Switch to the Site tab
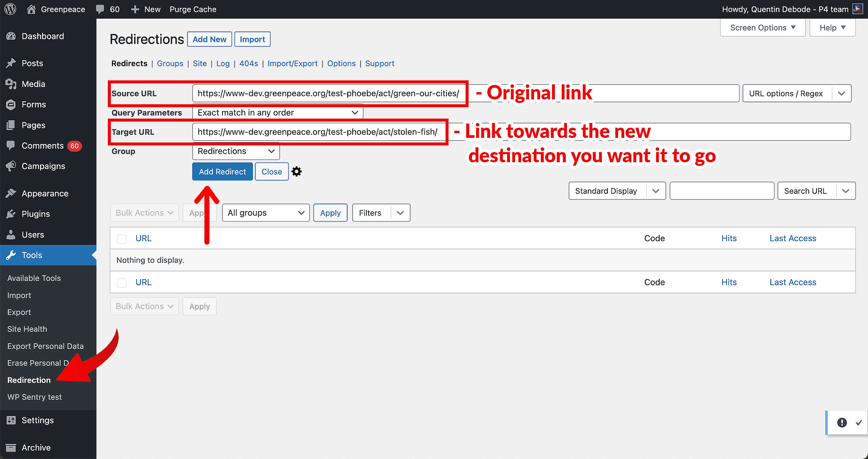868x459 pixels. (200, 63)
